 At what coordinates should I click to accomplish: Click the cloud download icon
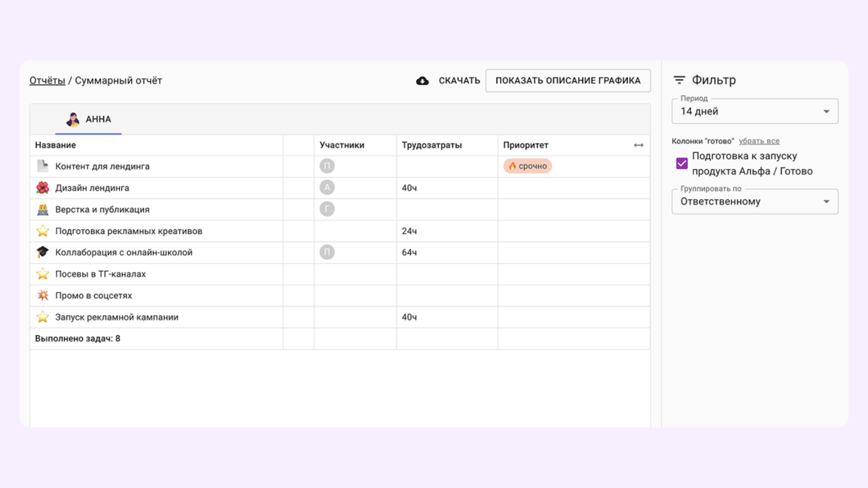[422, 81]
